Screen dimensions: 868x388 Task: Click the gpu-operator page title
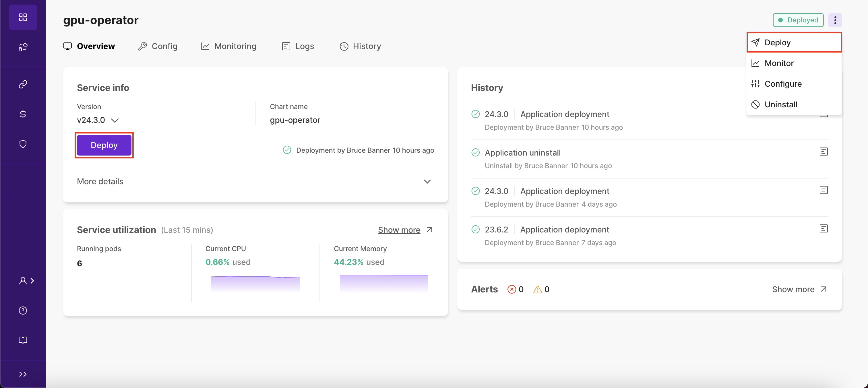pyautogui.click(x=101, y=20)
